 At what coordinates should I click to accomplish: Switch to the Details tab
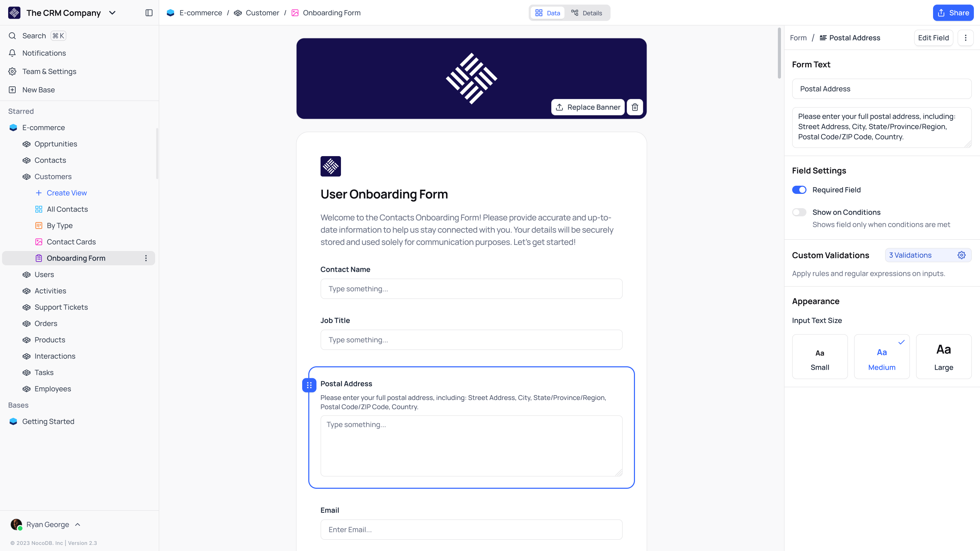[587, 13]
